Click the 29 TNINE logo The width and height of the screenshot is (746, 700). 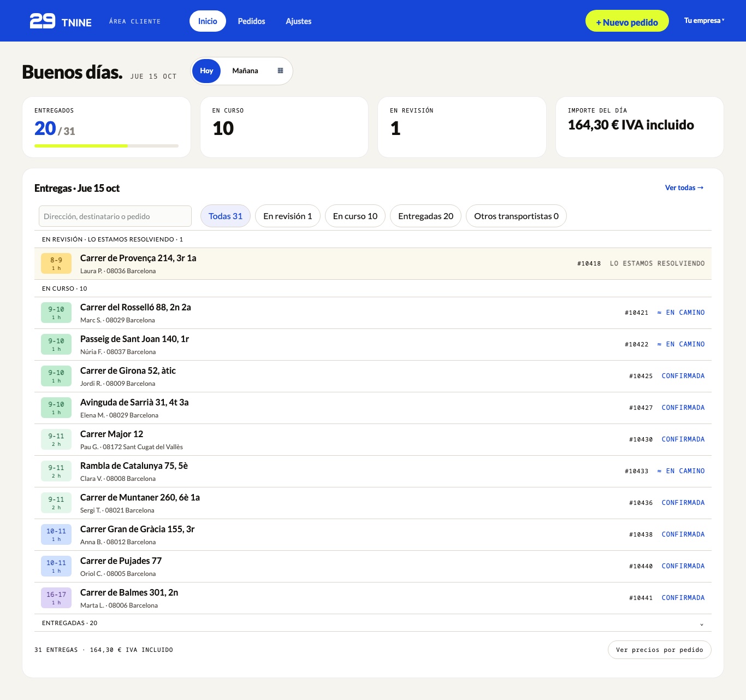[61, 21]
